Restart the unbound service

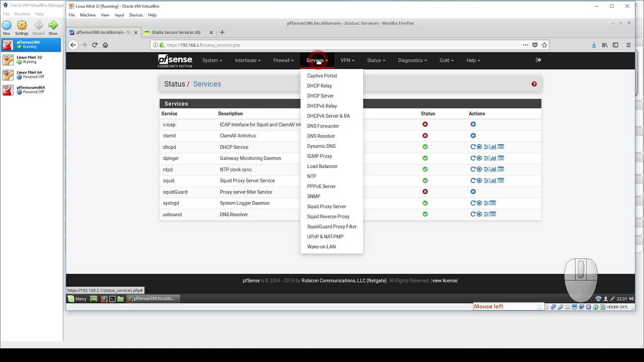coord(473,214)
